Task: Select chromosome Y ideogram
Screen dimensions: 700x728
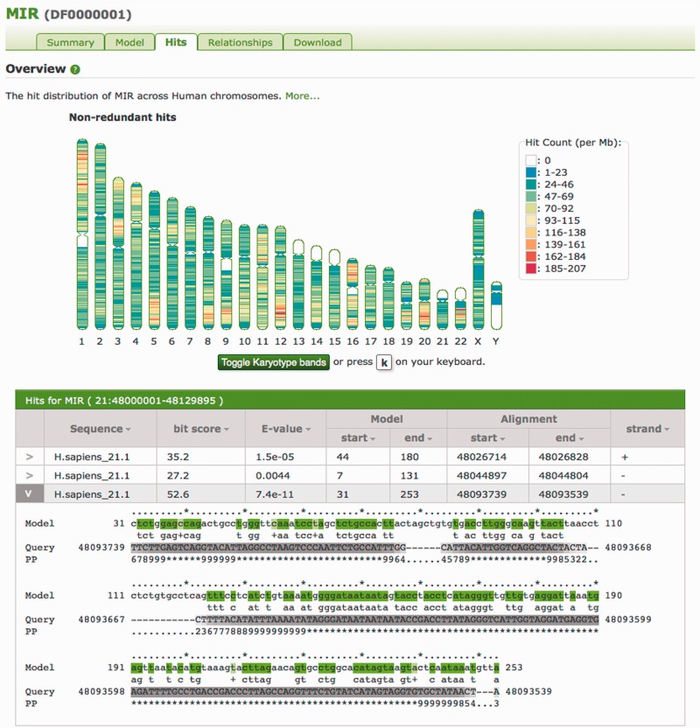Action: pyautogui.click(x=496, y=305)
